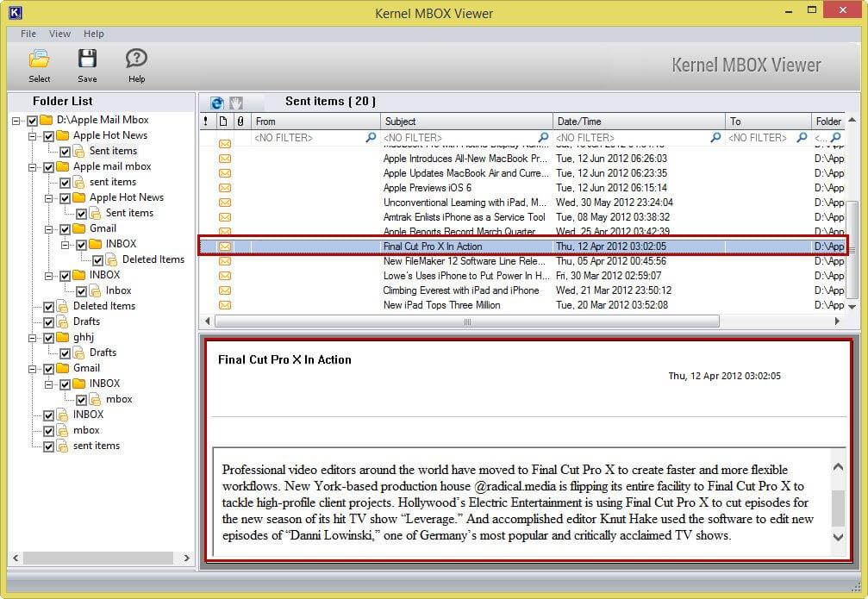Select Deleted Items under Gmail INBOX
Viewport: 868px width, 599px height.
coord(153,259)
